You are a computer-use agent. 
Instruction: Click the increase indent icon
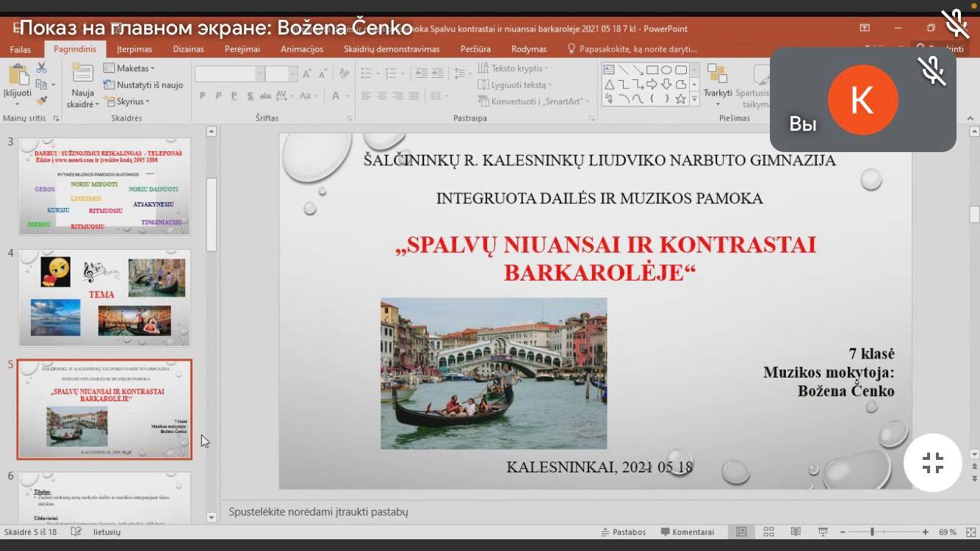(x=439, y=73)
